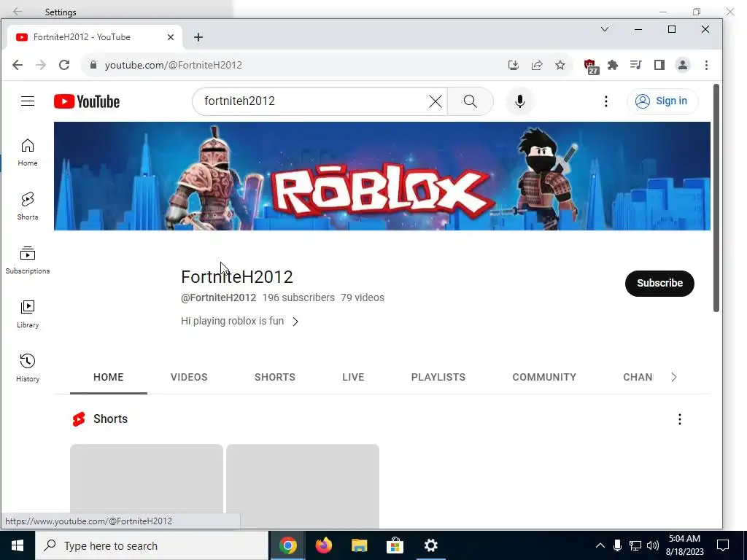Viewport: 747px width, 560px height.
Task: Open Chrome profile avatar
Action: click(x=683, y=65)
